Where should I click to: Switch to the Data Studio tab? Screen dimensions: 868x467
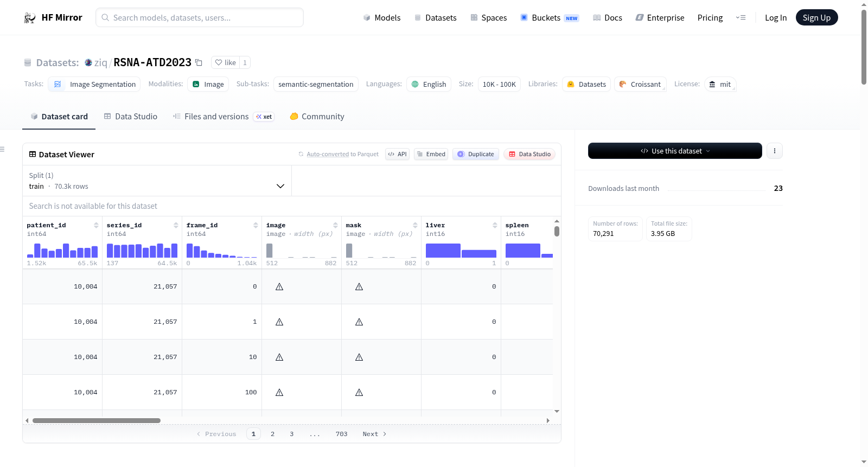click(131, 117)
